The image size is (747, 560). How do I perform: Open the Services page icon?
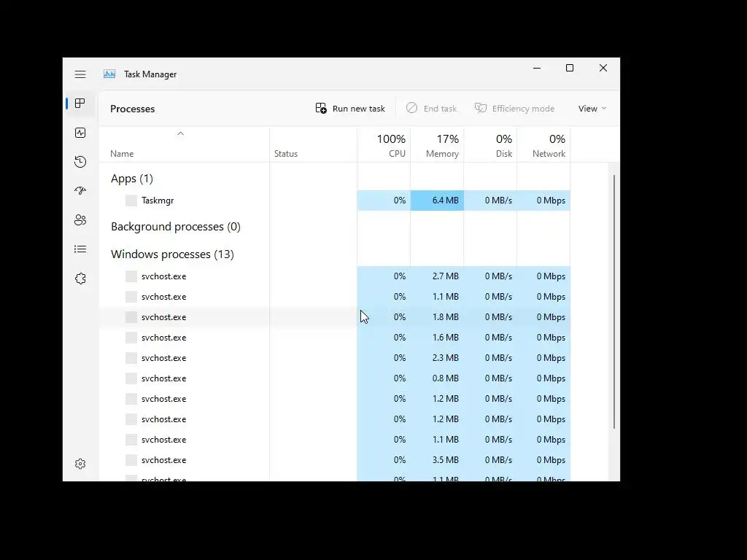[80, 279]
